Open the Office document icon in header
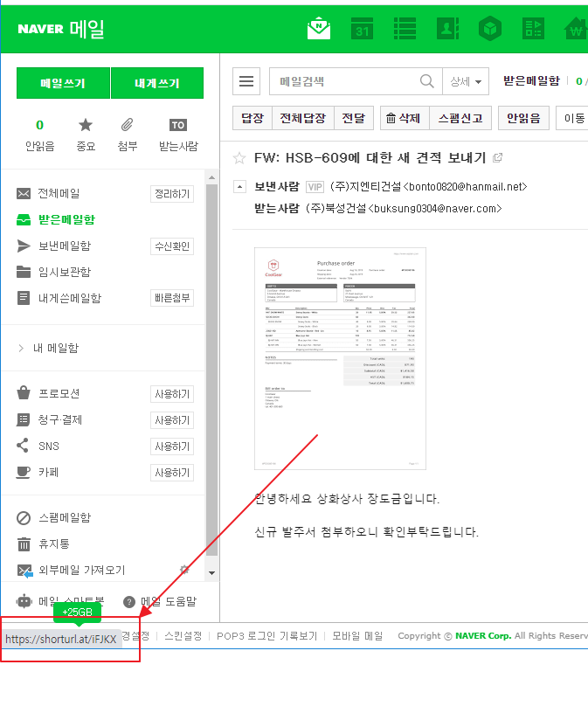The height and width of the screenshot is (720, 588). (x=533, y=29)
